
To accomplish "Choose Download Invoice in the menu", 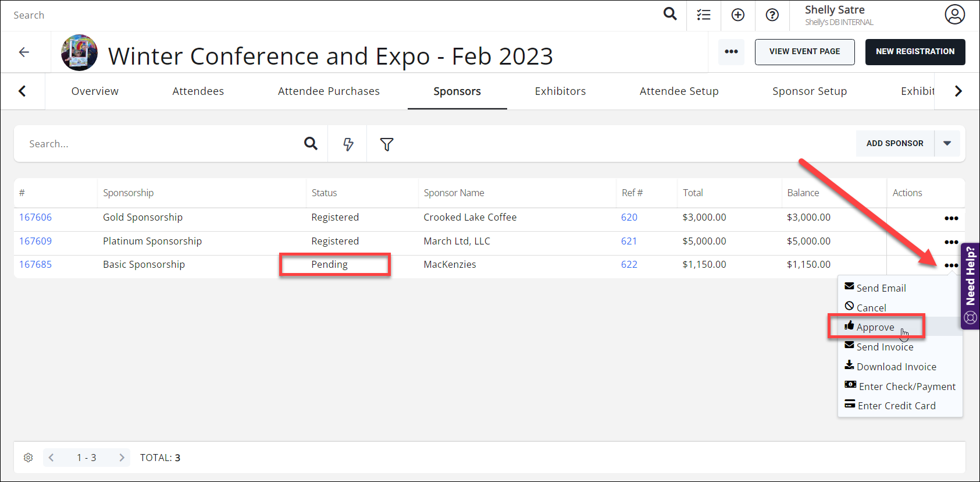I will click(x=896, y=367).
